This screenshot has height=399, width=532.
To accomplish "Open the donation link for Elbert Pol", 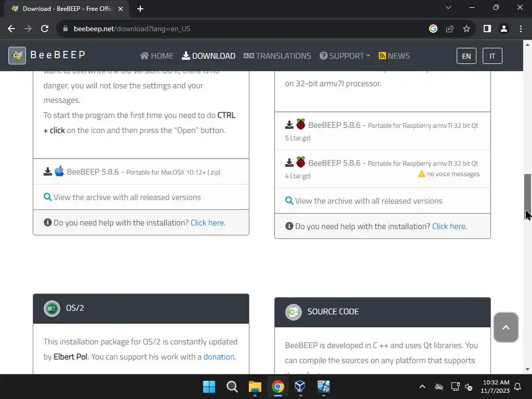I will tap(219, 356).
